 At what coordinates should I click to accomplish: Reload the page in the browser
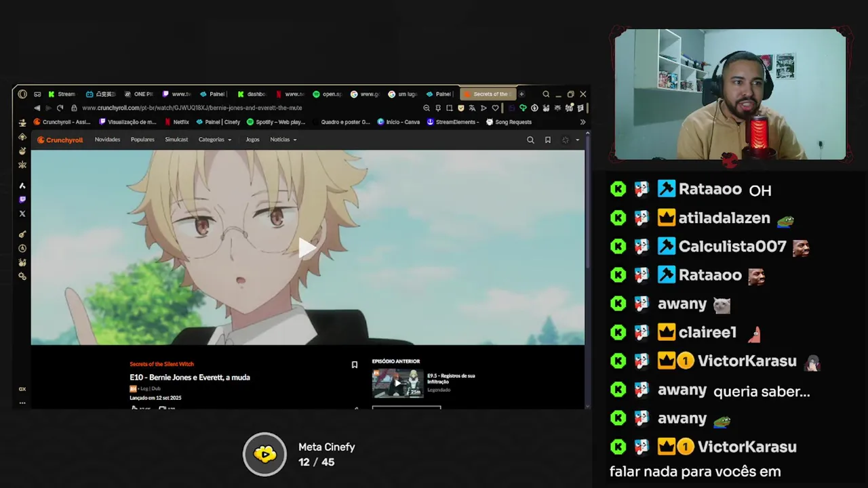(x=60, y=108)
